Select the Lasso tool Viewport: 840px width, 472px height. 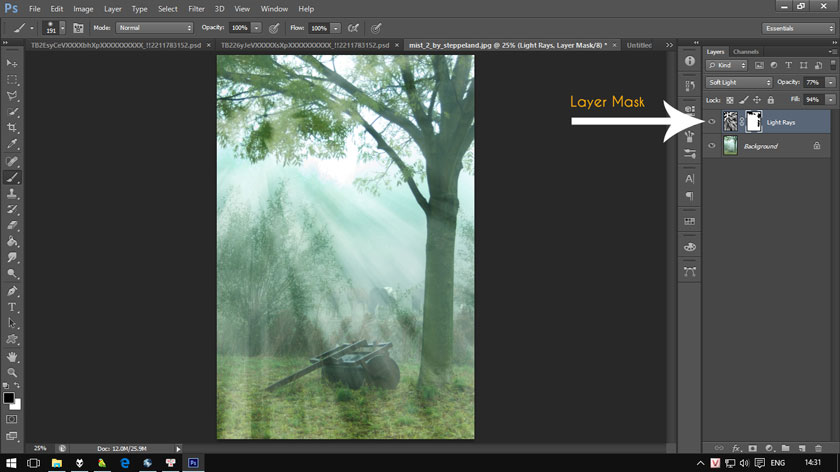point(12,96)
